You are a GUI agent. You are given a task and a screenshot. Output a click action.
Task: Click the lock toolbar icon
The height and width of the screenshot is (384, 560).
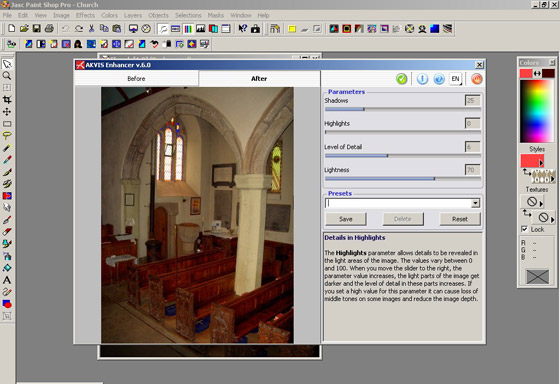click(x=255, y=29)
